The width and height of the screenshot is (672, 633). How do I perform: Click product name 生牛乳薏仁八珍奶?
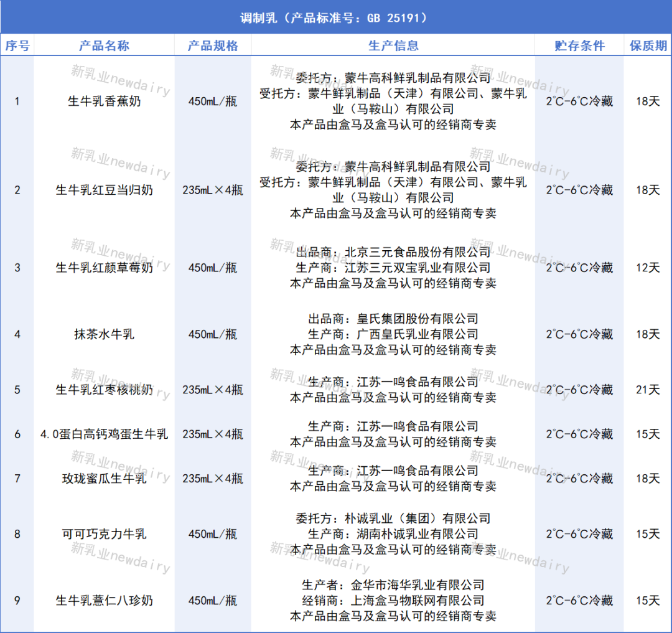click(x=104, y=601)
